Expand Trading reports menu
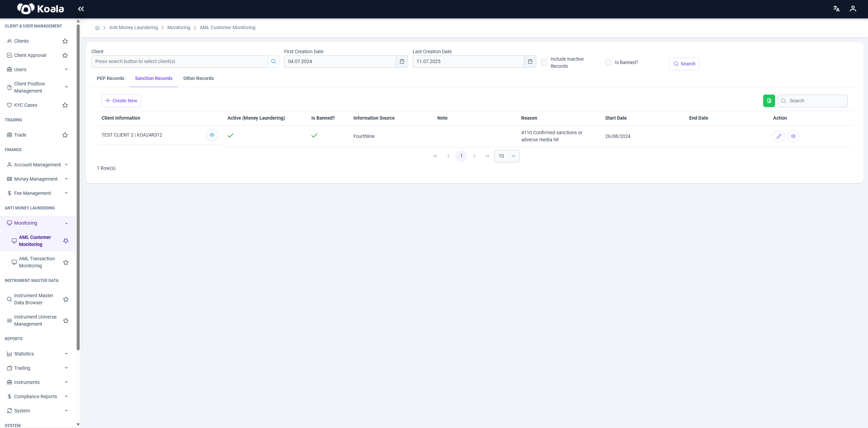The image size is (868, 428). [37, 368]
